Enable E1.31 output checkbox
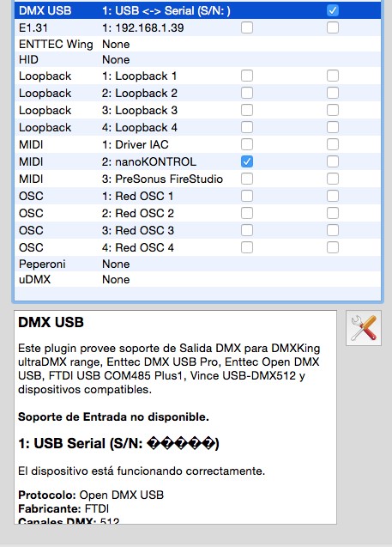 coord(333,27)
